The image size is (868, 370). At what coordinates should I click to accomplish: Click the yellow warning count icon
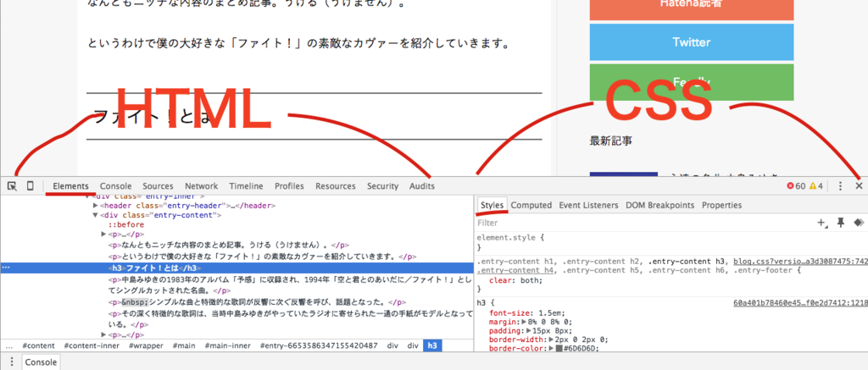pyautogui.click(x=813, y=185)
